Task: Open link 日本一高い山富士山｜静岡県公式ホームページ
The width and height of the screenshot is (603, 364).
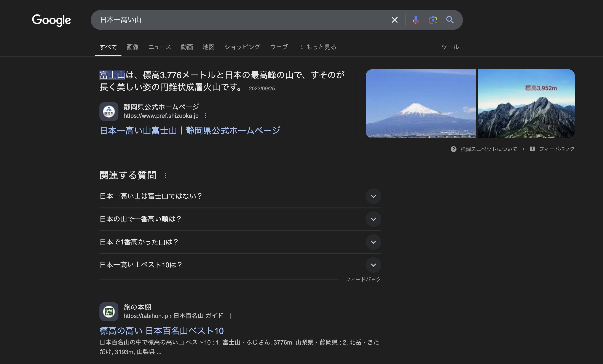Action: 190,131
